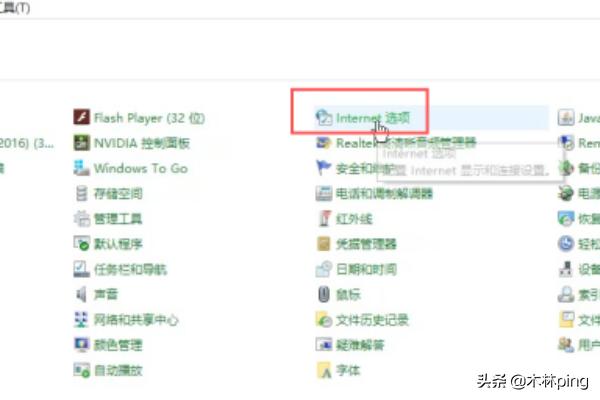600x400 pixels.
Task: Click the 默认程序 icon
Action: pos(82,244)
